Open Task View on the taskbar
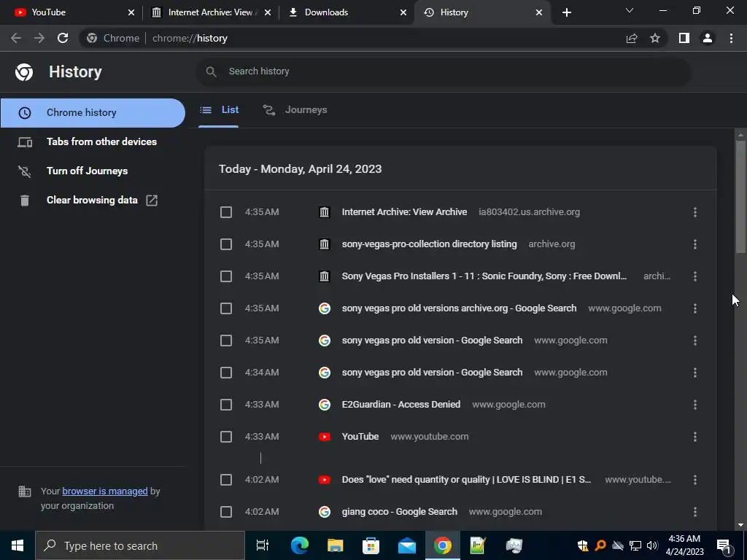The image size is (747, 560). tap(263, 545)
